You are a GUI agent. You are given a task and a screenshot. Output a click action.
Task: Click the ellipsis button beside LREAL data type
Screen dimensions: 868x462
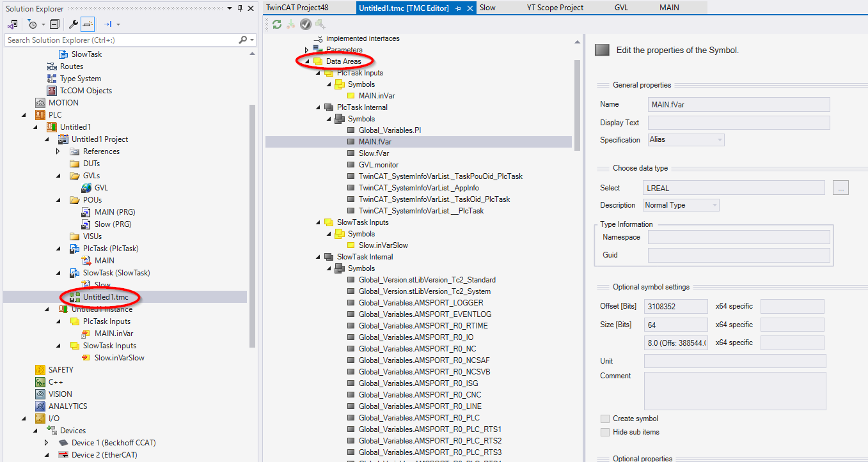click(x=840, y=188)
